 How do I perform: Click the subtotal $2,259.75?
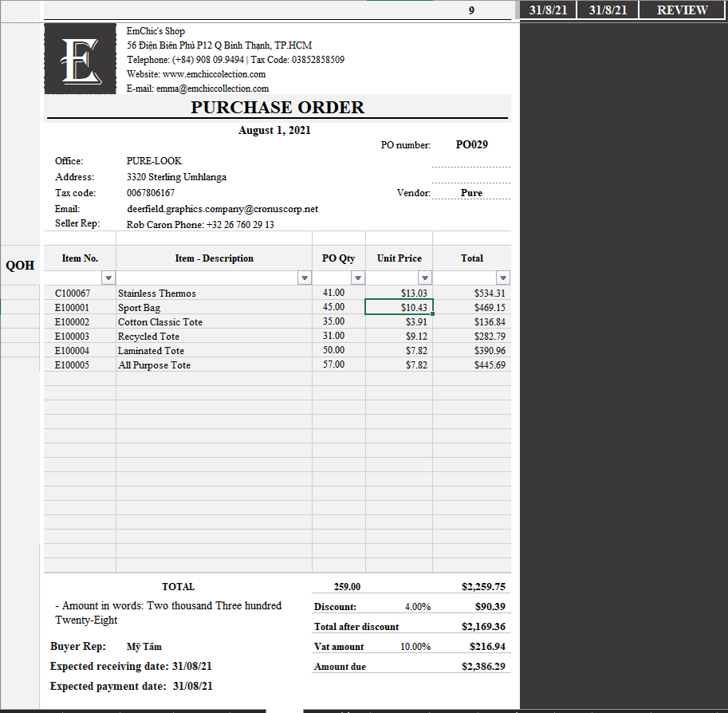483,587
